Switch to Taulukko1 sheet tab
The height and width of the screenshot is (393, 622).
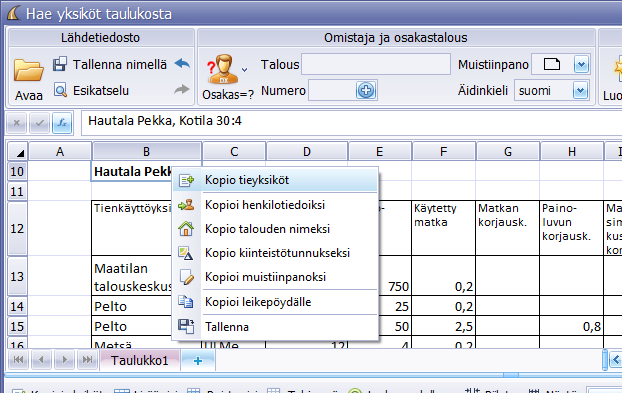(x=139, y=360)
